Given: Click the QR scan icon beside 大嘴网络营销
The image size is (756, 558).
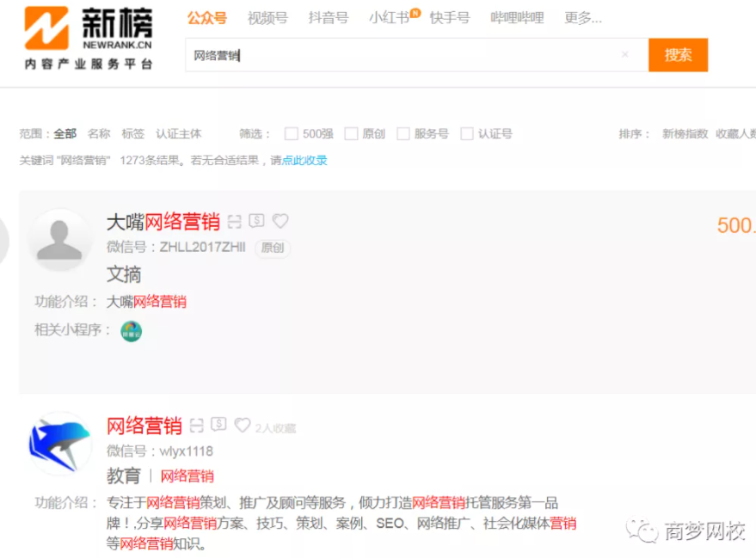Looking at the screenshot, I should 234,221.
